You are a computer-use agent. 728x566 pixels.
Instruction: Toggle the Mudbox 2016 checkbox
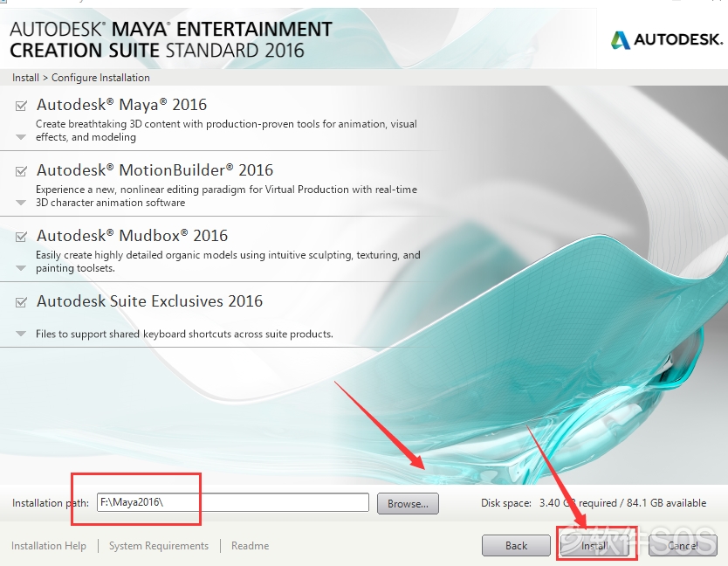click(21, 237)
